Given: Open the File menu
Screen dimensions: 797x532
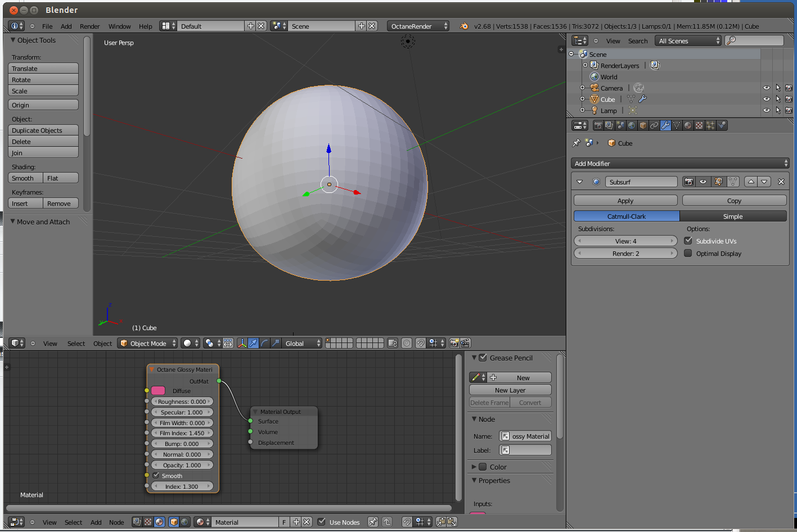Looking at the screenshot, I should [x=47, y=26].
